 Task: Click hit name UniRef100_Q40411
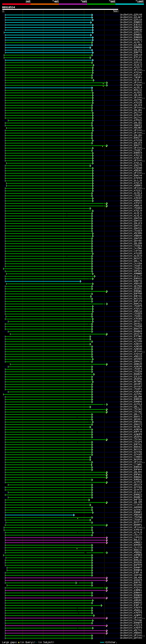point(131,324)
